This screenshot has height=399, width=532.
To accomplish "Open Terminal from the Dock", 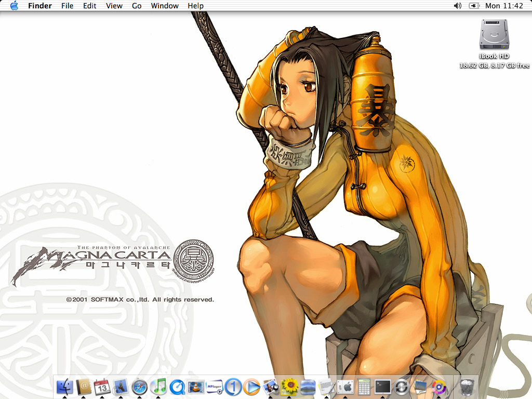I will 383,387.
